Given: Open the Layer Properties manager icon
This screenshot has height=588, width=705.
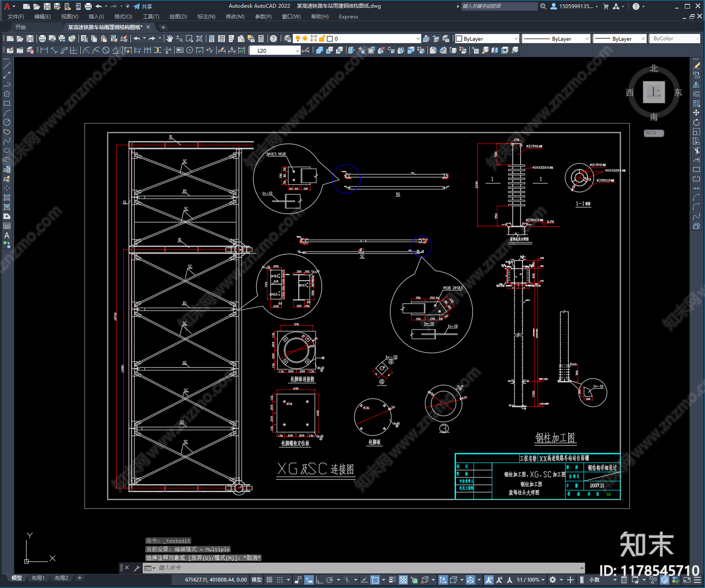Looking at the screenshot, I should tap(288, 39).
